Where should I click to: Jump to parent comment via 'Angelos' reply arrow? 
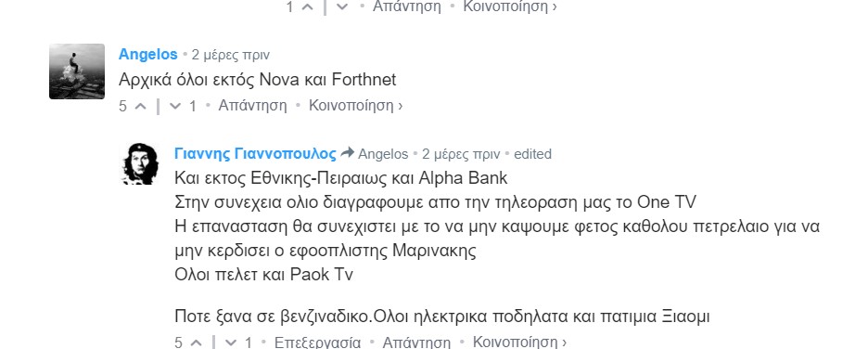tap(376, 154)
